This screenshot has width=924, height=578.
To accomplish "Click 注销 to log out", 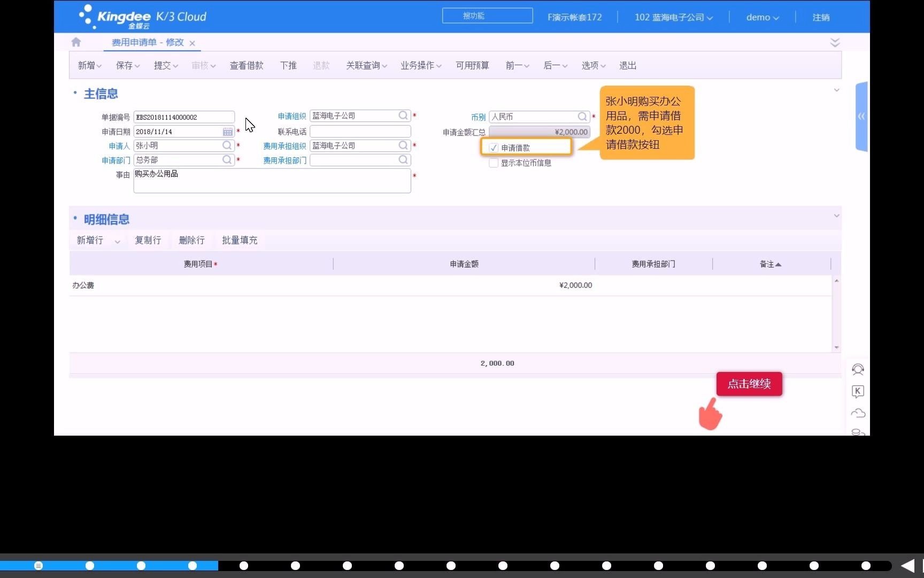I will point(821,17).
